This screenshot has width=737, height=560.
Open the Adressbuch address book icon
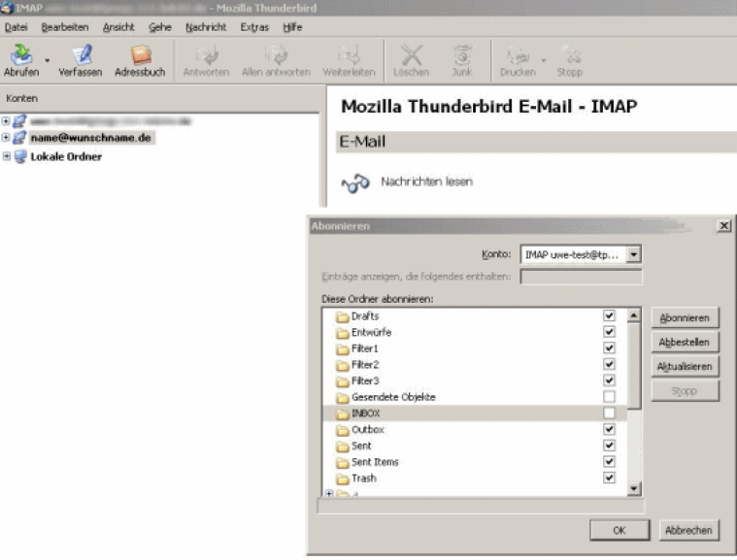pyautogui.click(x=141, y=55)
